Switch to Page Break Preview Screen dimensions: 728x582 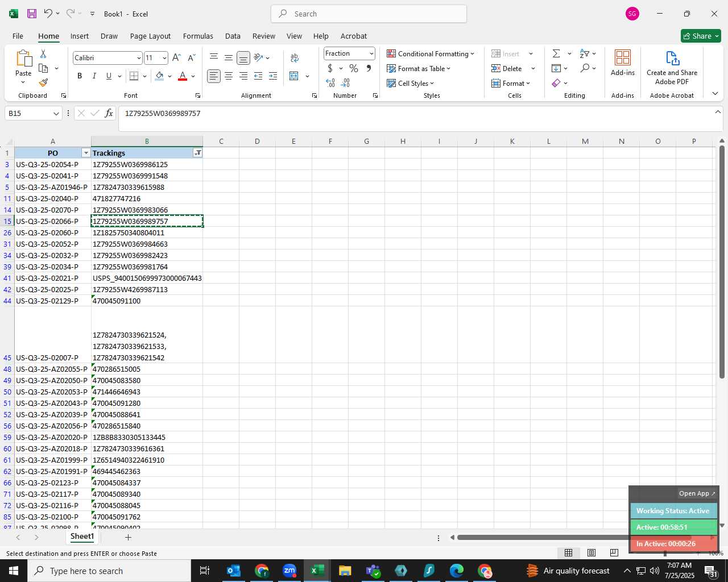pyautogui.click(x=614, y=552)
